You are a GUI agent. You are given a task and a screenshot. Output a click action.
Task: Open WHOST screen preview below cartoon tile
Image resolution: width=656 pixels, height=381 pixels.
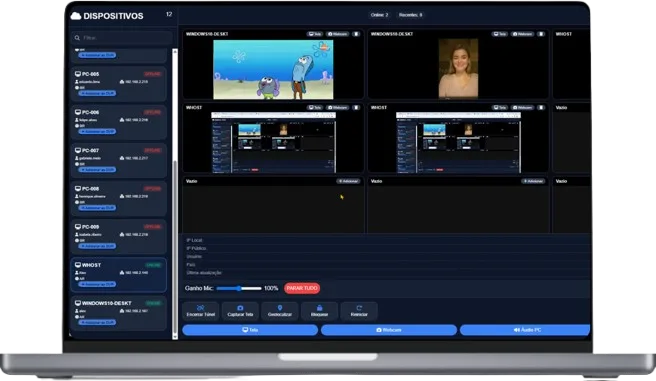[x=274, y=142]
